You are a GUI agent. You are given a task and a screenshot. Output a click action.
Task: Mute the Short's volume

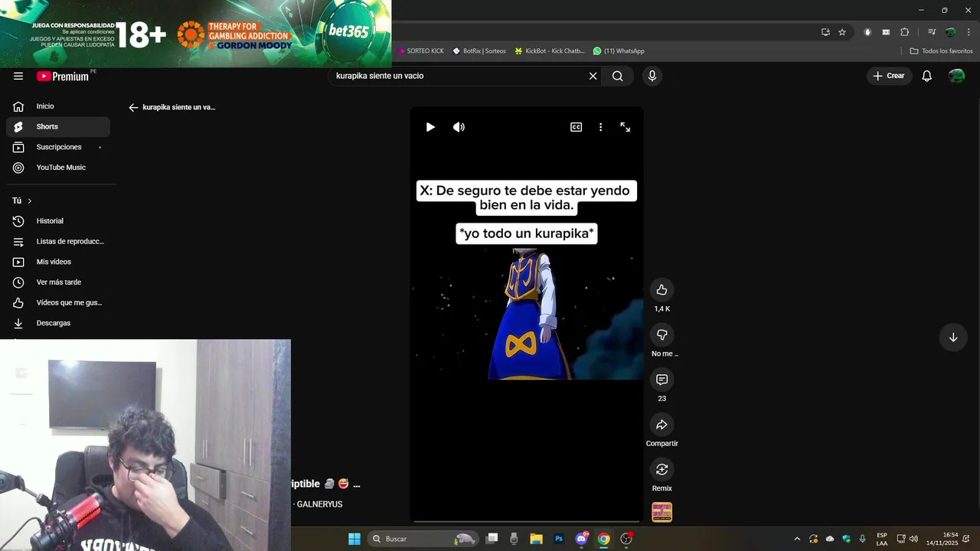[459, 127]
